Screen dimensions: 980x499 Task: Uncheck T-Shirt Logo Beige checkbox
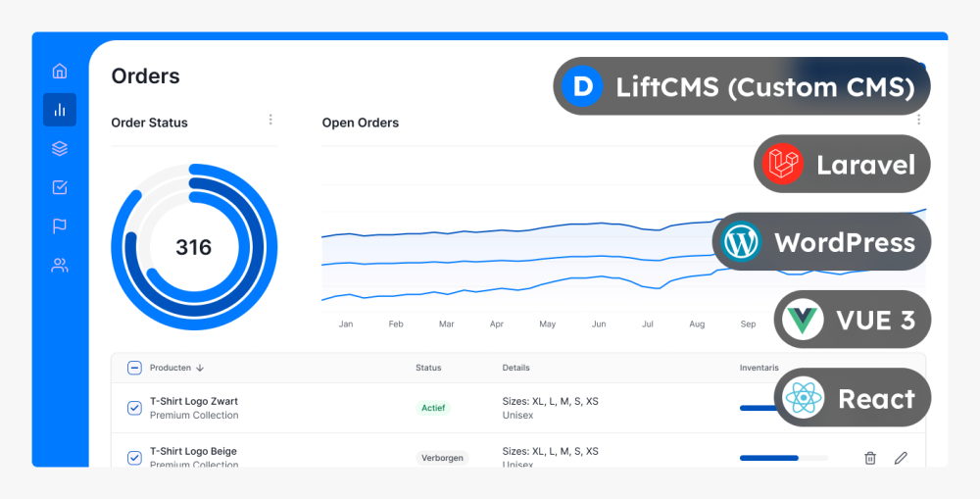pos(134,458)
